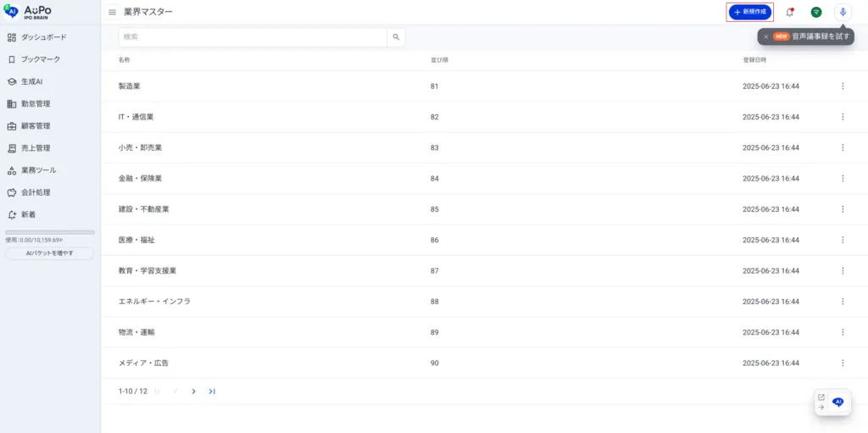The height and width of the screenshot is (433, 868).
Task: Open three-dot menu for メディア・広告
Action: coord(843,364)
